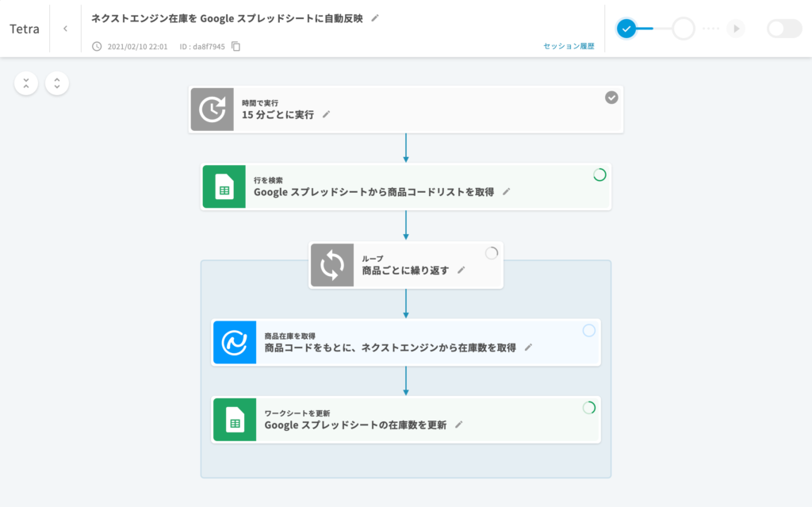Click the workflow title ネクストエンジン在庫を Google スプレッドシートに自動反映
The width and height of the screenshot is (812, 507).
click(x=228, y=19)
